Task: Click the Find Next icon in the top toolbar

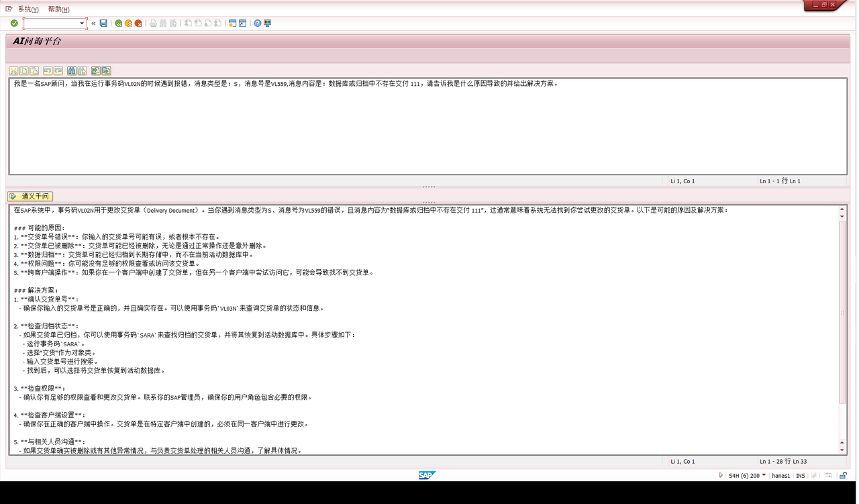Action: tap(173, 23)
